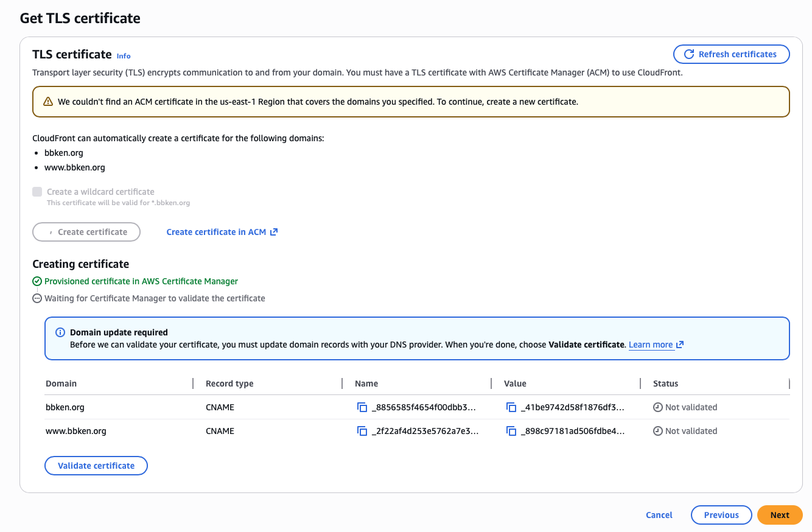Click the Validate certificate button

[96, 466]
